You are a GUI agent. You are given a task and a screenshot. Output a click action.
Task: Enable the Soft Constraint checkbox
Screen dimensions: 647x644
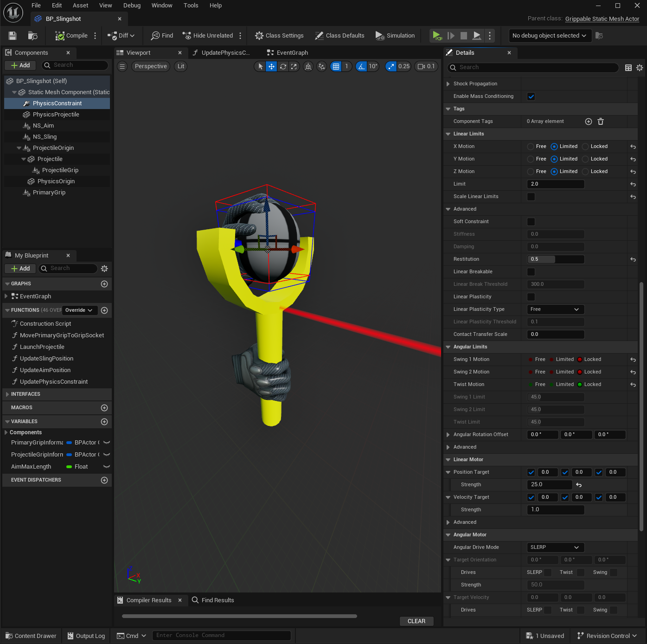click(531, 222)
